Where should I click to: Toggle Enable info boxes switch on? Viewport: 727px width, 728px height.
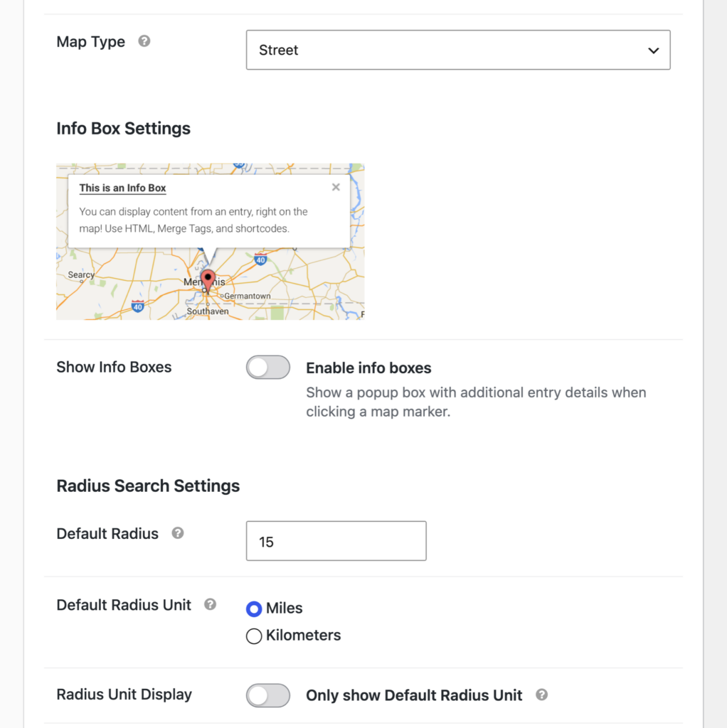(x=268, y=368)
